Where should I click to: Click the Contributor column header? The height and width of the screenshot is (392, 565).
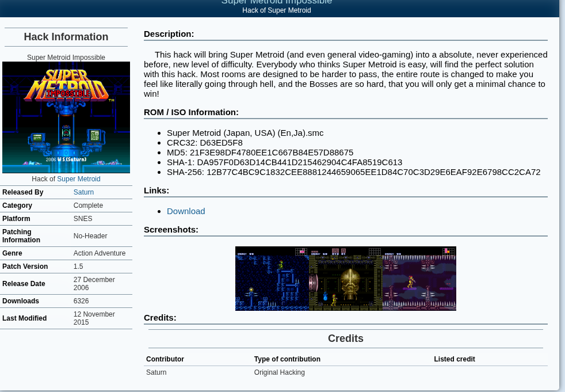(x=165, y=359)
